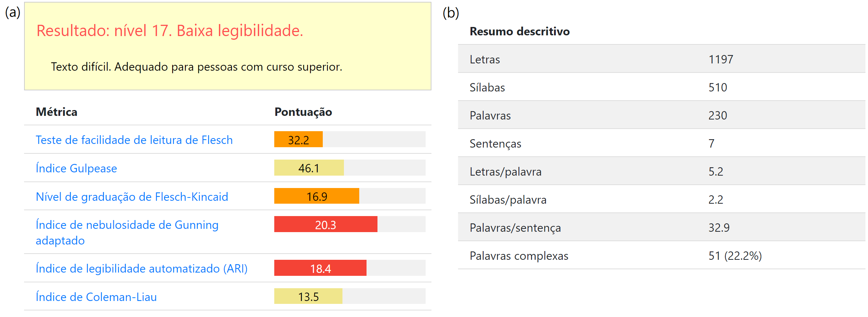
Task: Click the Palavras complexas row value 51 (22.2%)
Action: click(735, 256)
